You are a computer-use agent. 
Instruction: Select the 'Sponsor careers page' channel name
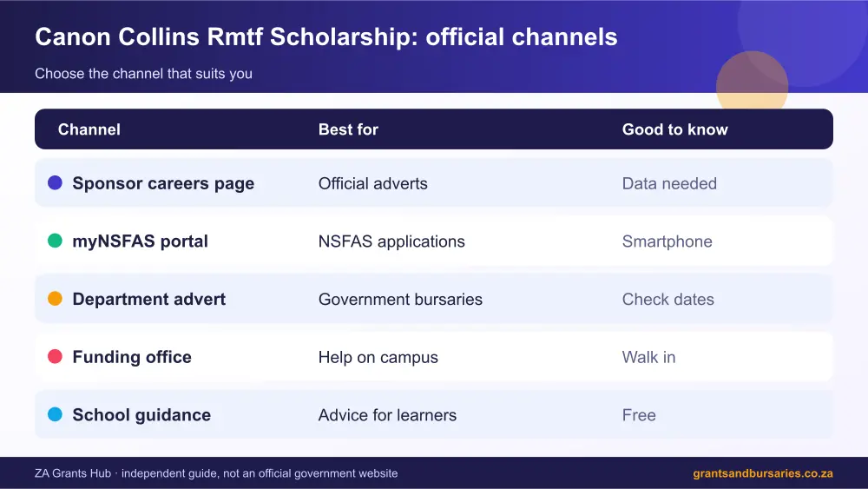[x=163, y=184]
